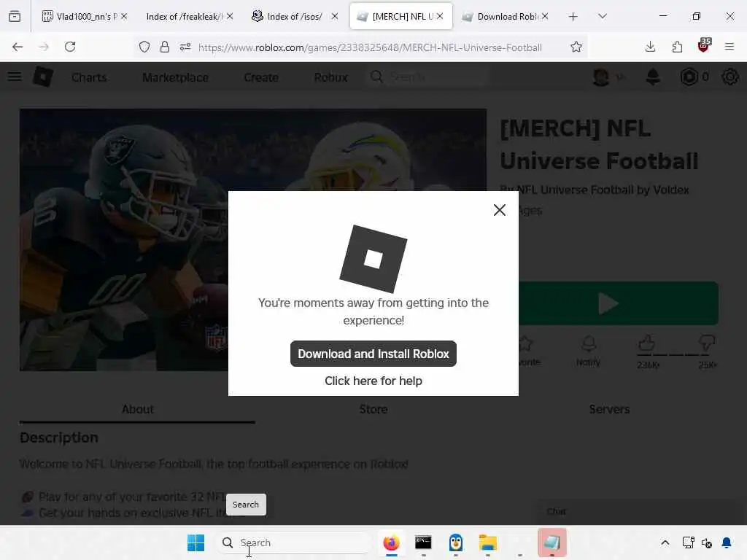Open the terminal app in taskbar
Screen dimensions: 747x560
click(423, 542)
